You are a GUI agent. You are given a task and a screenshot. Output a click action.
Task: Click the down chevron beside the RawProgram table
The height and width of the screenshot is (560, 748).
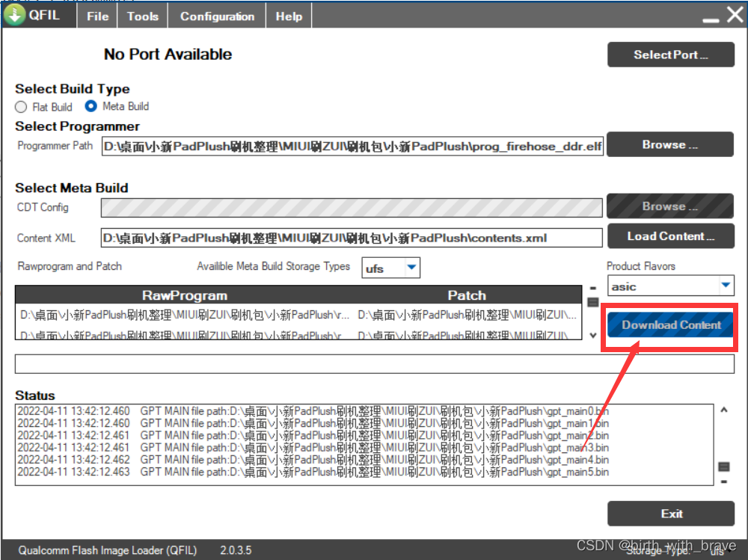coord(593,336)
